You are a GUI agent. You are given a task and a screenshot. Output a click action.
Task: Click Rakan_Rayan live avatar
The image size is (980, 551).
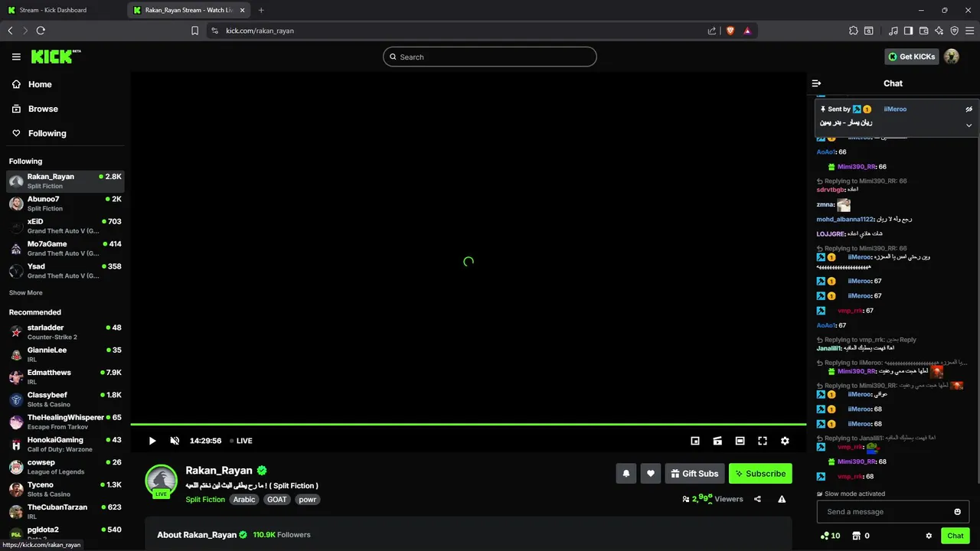click(162, 481)
